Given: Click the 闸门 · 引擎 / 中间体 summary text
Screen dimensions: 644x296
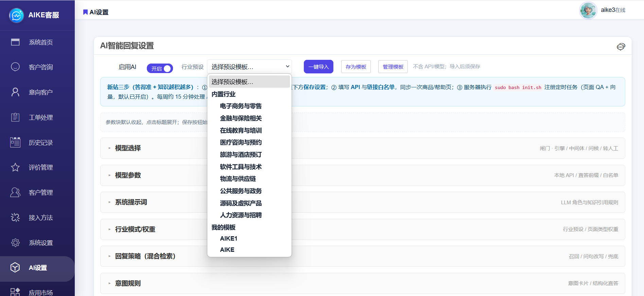Looking at the screenshot, I should coord(579,148).
